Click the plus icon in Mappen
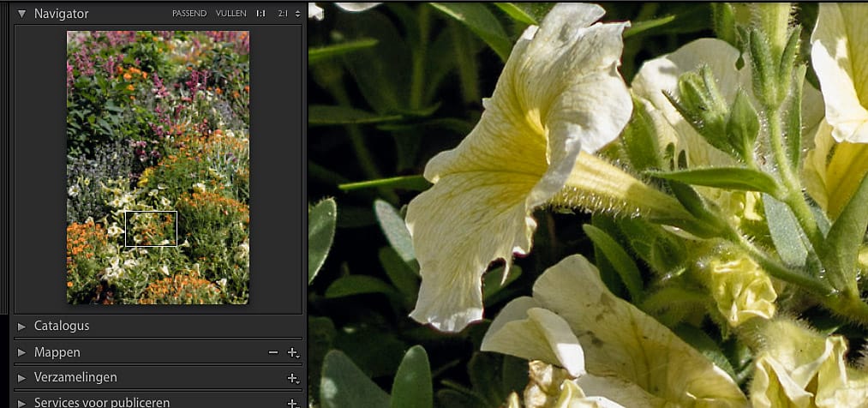The width and height of the screenshot is (868, 408). [x=292, y=352]
